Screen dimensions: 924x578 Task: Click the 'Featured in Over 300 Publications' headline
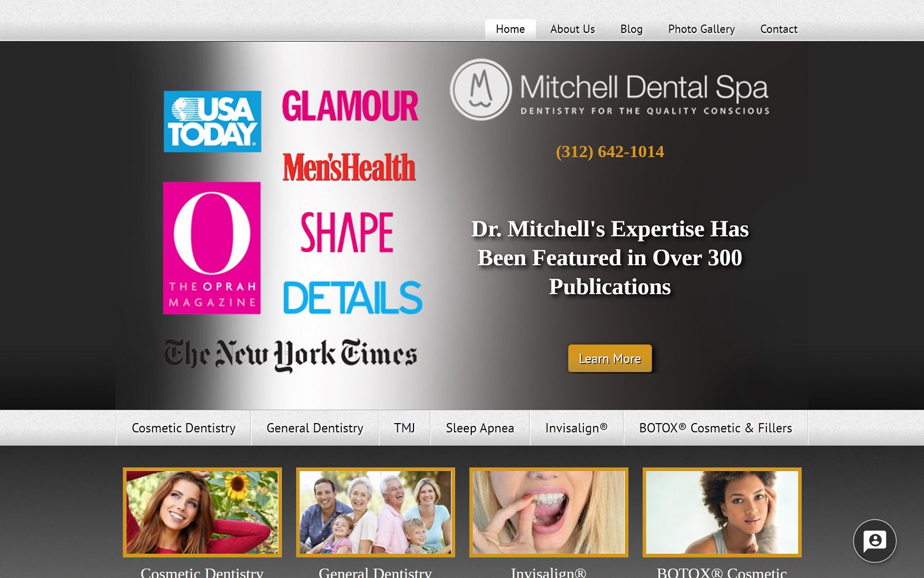(610, 258)
